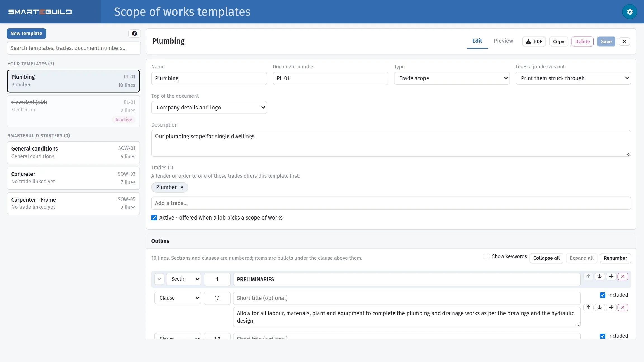The image size is (644, 362).
Task: Switch to the Edit tab
Action: pyautogui.click(x=477, y=41)
